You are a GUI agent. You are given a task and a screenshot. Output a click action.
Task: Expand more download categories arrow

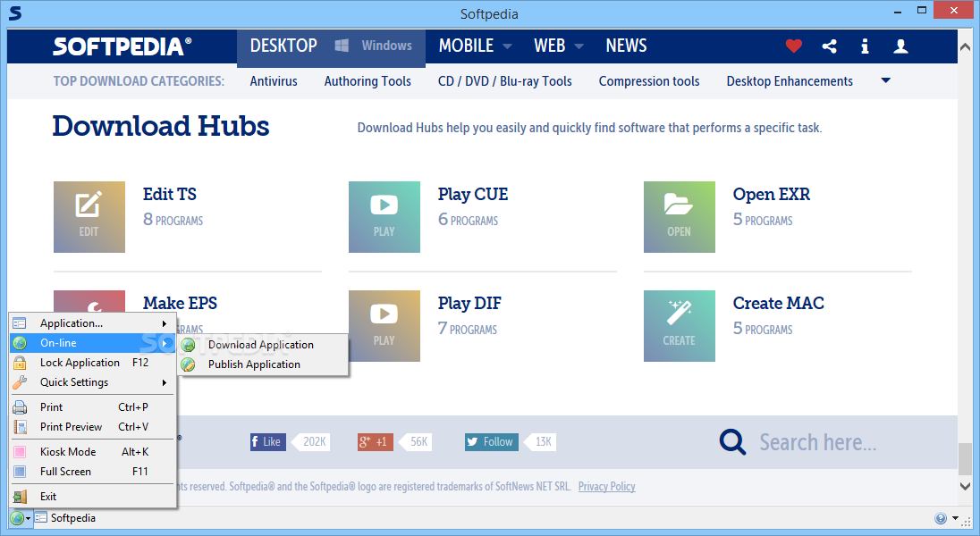click(885, 80)
